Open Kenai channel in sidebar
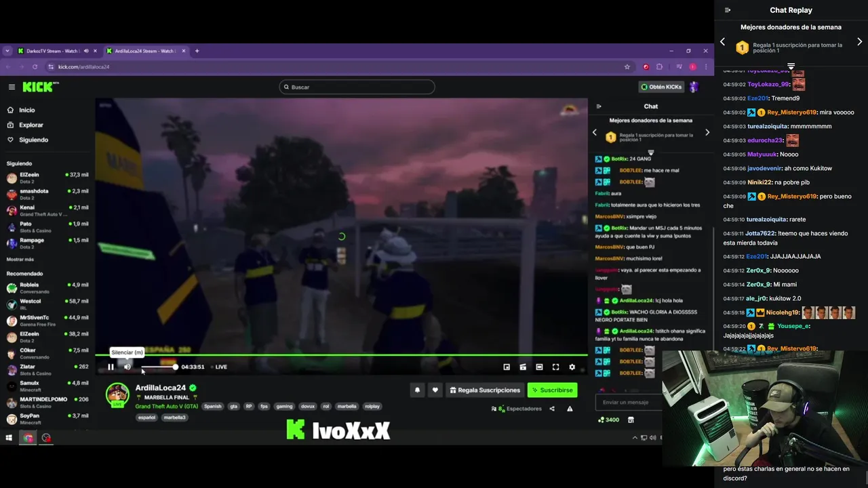 point(47,209)
